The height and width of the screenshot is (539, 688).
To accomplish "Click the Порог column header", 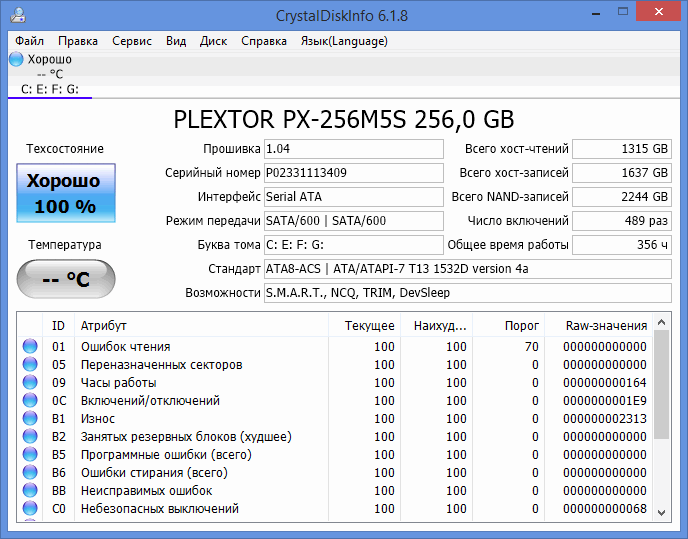I will pos(509,325).
